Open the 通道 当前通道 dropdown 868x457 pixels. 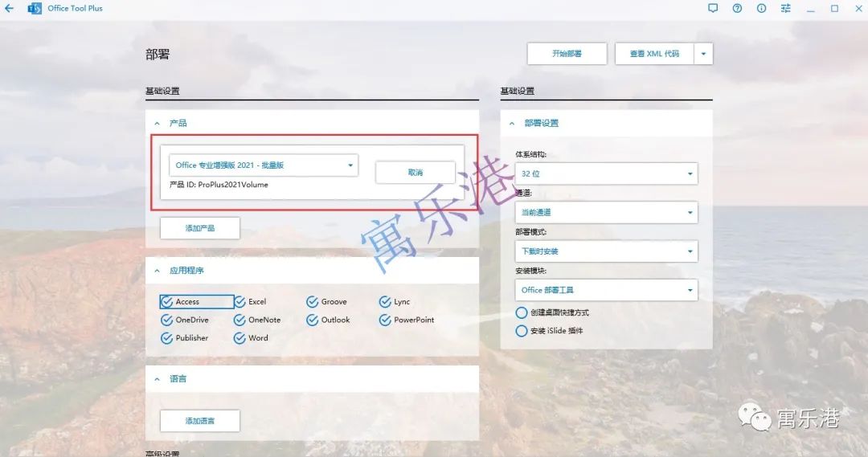click(606, 213)
